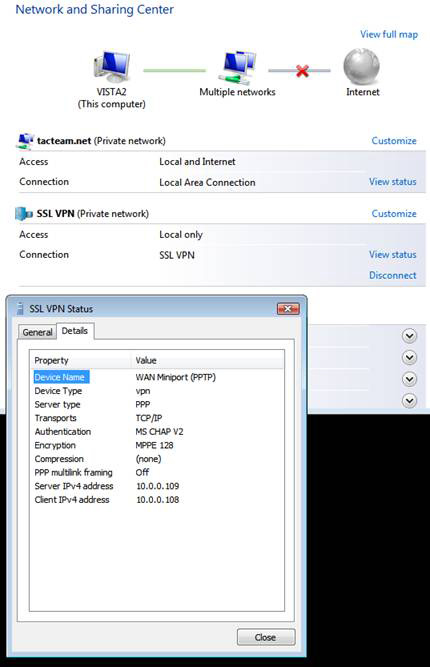View status of Local Area Connection

click(x=393, y=182)
